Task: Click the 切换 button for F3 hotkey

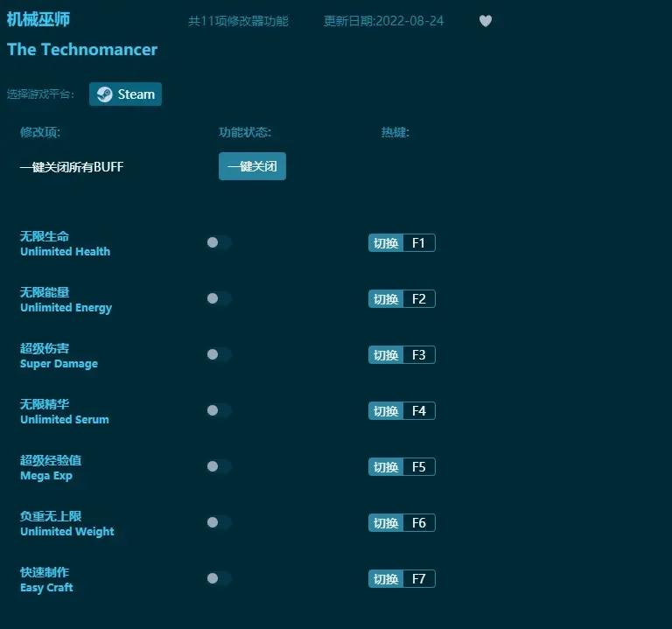Action: 386,355
